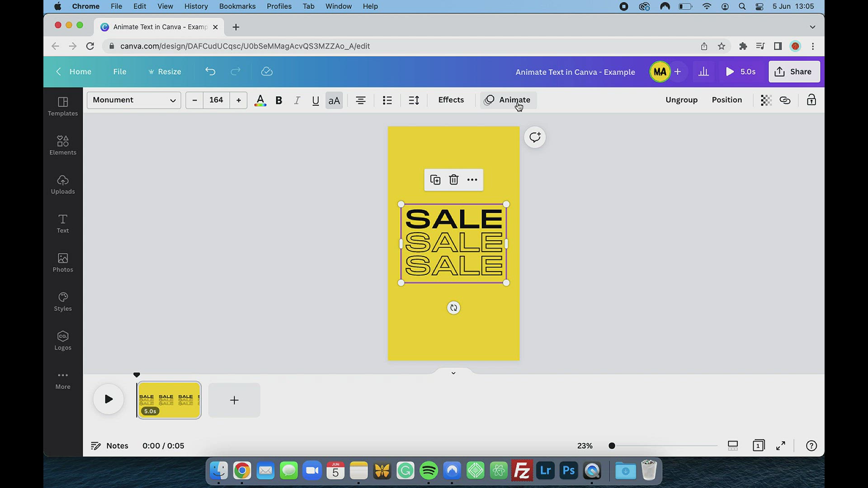The image size is (868, 488).
Task: Click the link chain icon
Action: pos(785,100)
